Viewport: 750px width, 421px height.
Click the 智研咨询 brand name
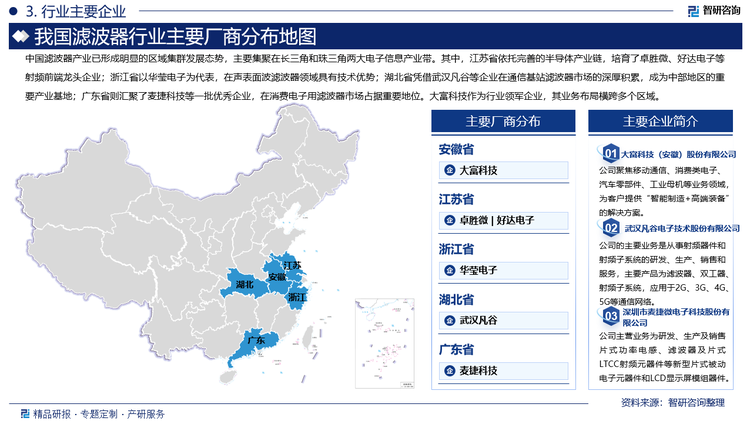tap(721, 11)
